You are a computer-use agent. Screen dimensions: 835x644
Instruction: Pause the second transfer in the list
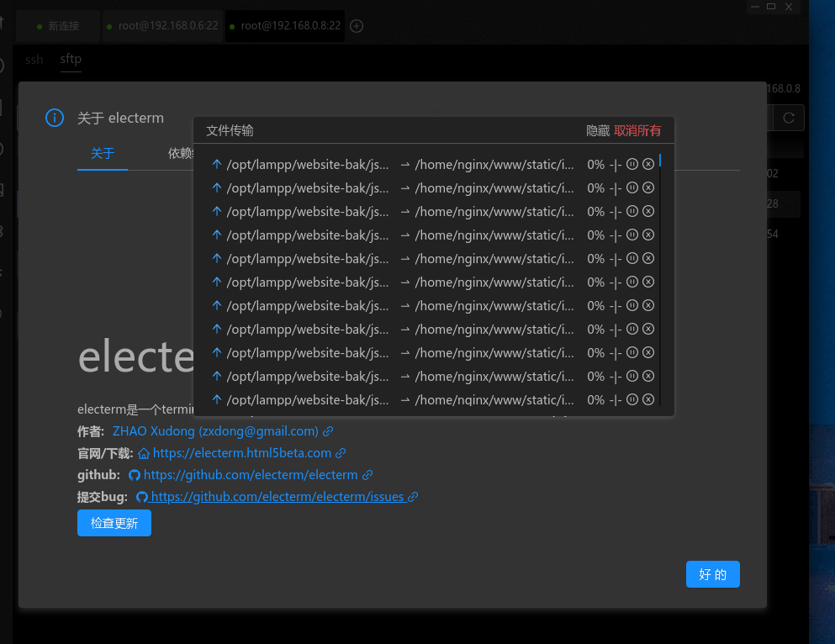coord(632,187)
